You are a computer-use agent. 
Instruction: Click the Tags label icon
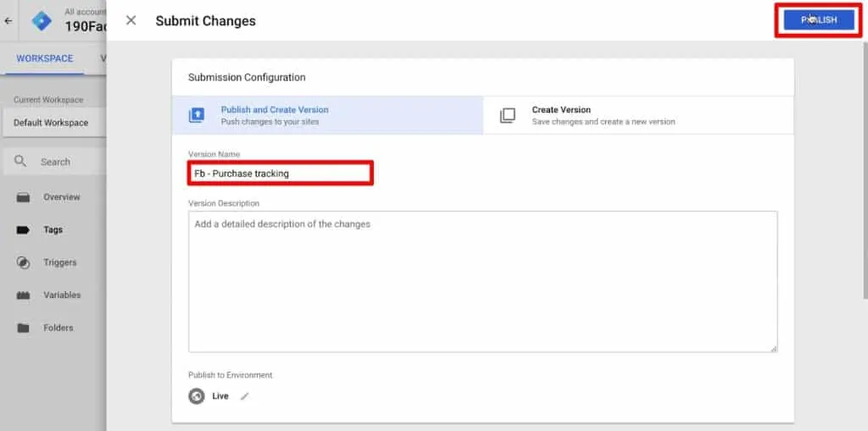(x=23, y=229)
